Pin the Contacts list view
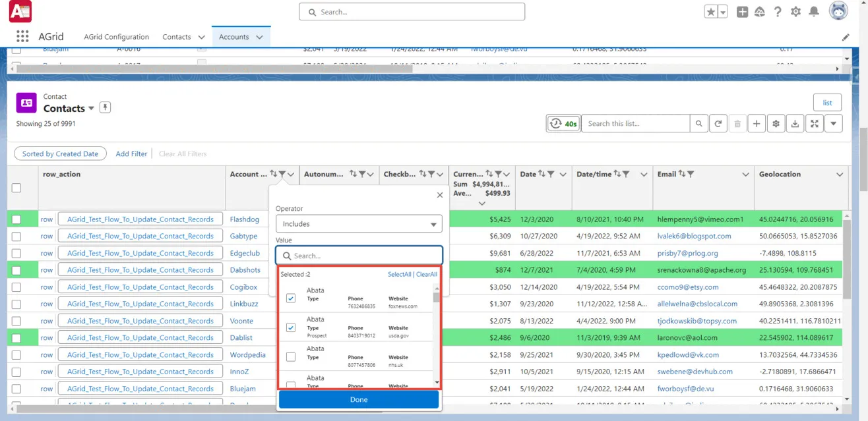868x421 pixels. tap(105, 107)
